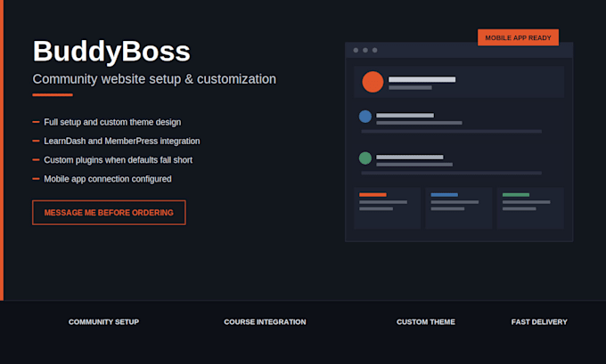Viewport: 606px width, 364px height.
Task: Click the MESSAGE ME BEFORE ORDERING button
Action: [x=109, y=213]
